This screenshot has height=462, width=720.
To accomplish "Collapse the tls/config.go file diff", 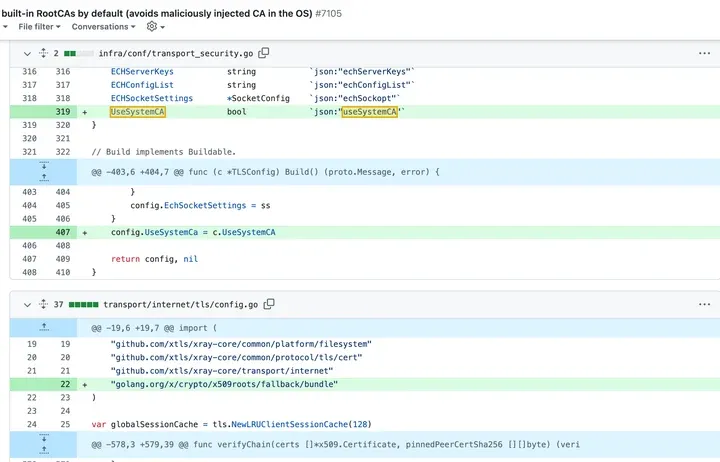I will (x=27, y=305).
